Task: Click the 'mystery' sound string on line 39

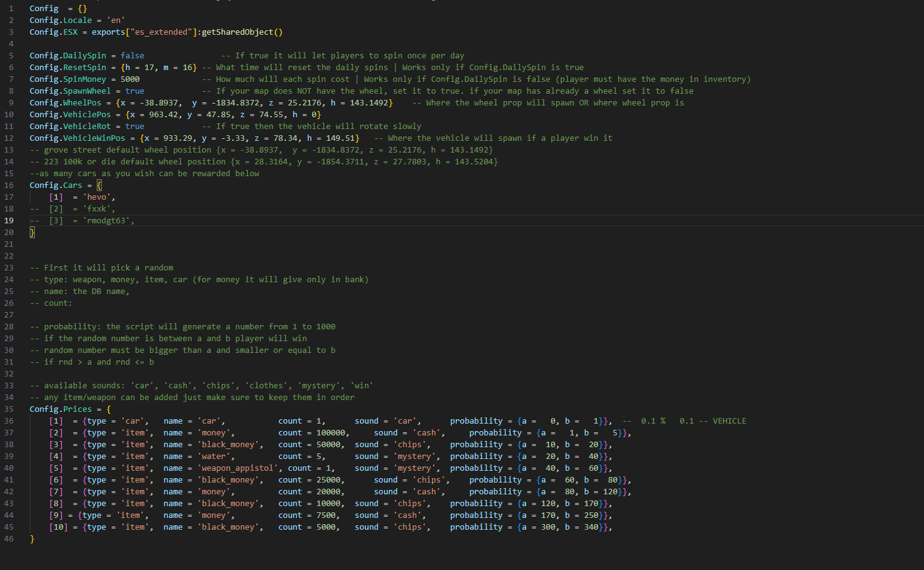Action: coord(415,456)
